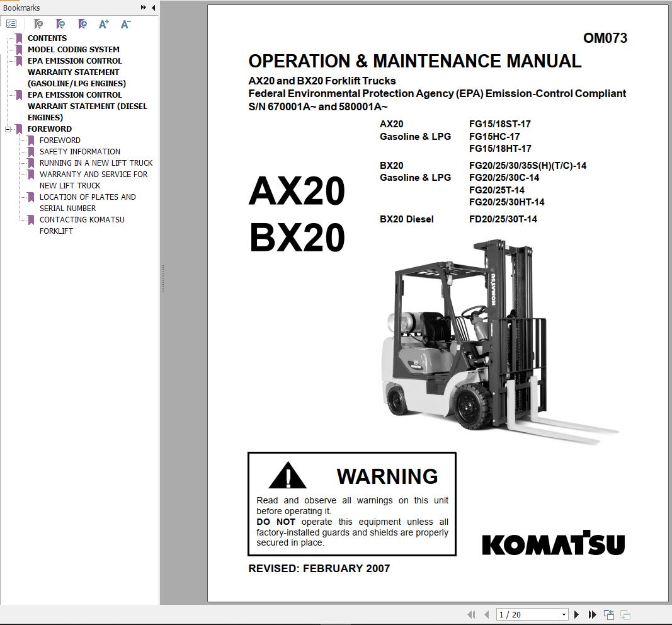Click the next view icon
The width and height of the screenshot is (672, 625).
pos(625,614)
